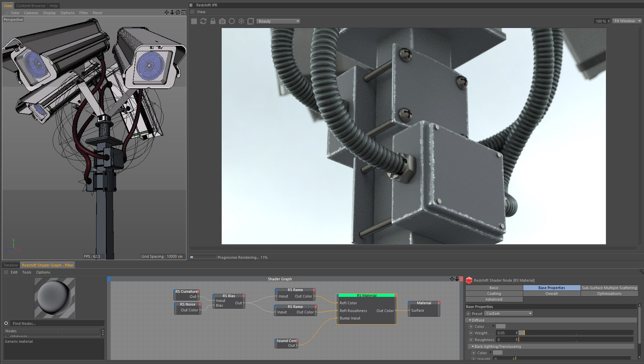Click the Redshift IPR menu grip icon
Viewport: 644px width, 364px height.
pyautogui.click(x=192, y=12)
